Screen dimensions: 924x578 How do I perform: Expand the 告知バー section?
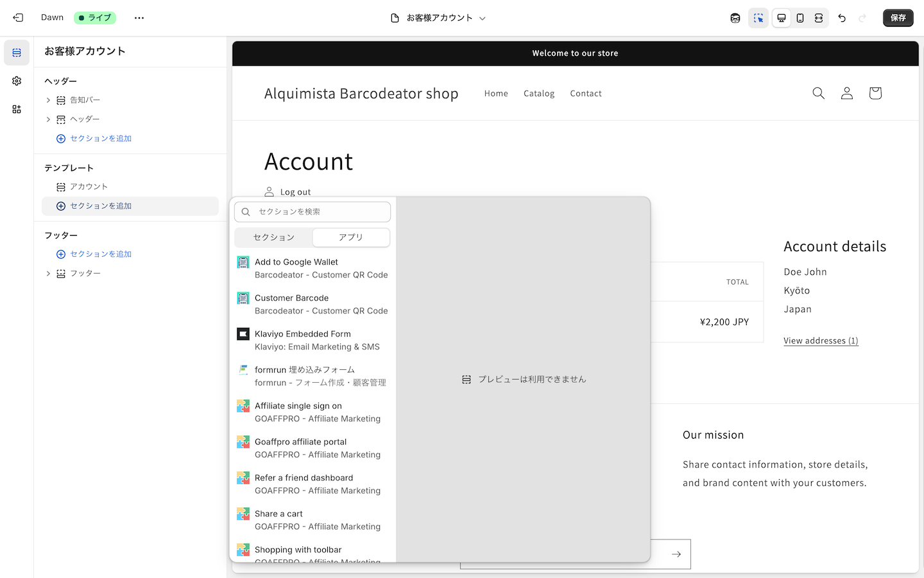[48, 100]
